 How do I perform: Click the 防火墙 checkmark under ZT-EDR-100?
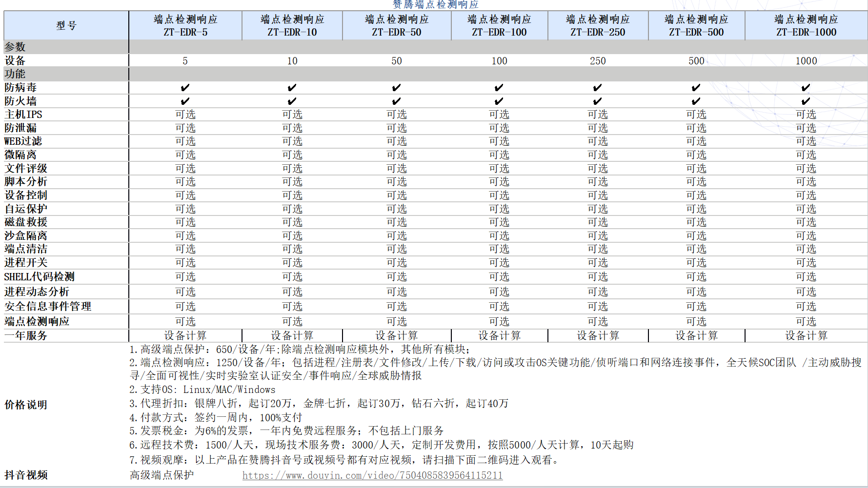(499, 101)
